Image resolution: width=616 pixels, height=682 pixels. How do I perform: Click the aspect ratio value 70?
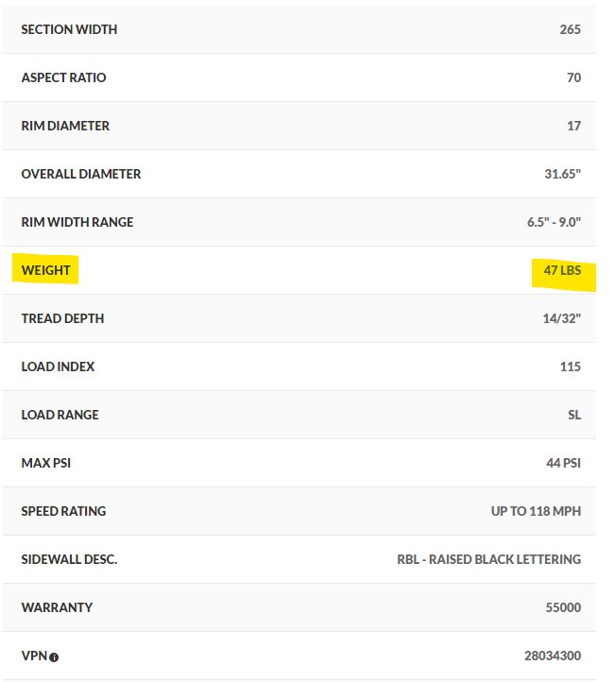click(x=573, y=77)
